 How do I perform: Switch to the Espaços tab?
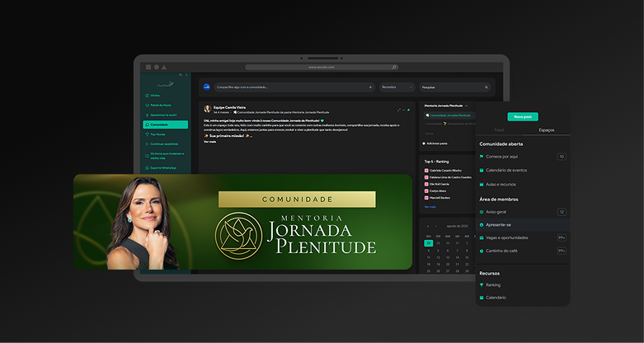(x=546, y=130)
